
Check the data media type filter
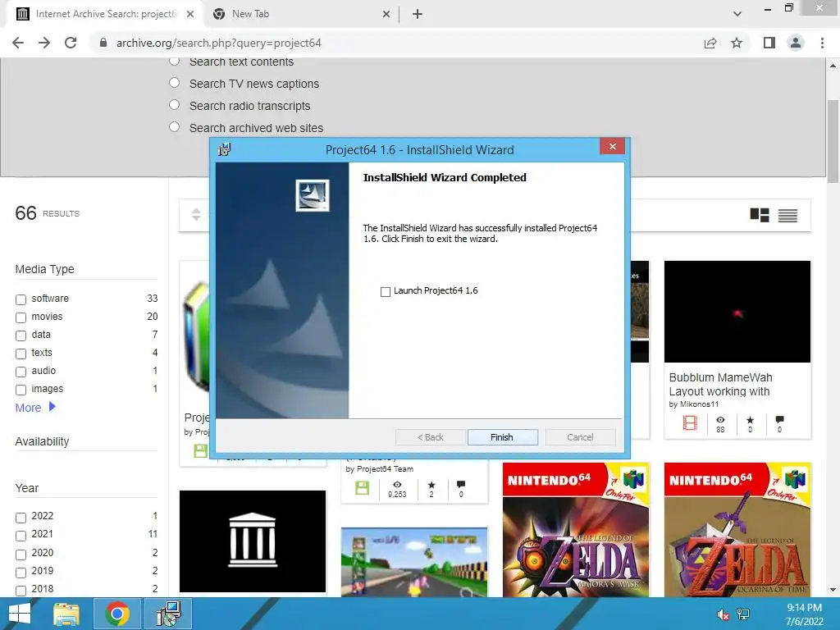21,336
